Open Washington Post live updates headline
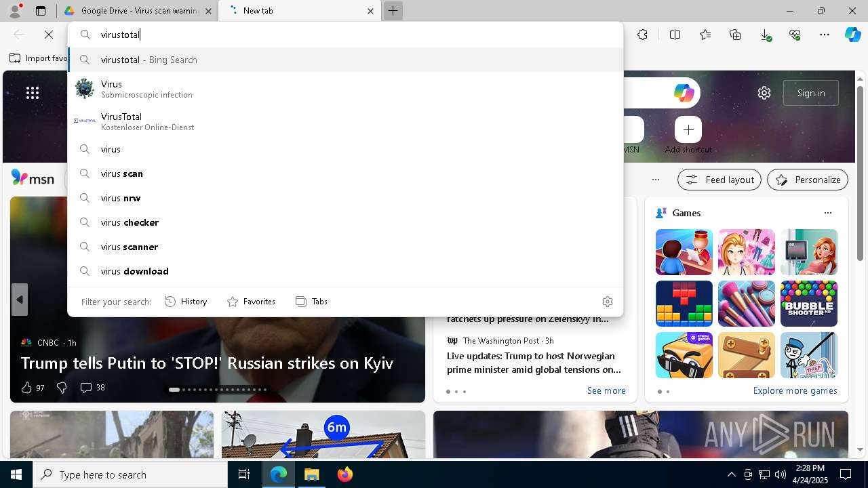The height and width of the screenshot is (488, 868). point(534,363)
